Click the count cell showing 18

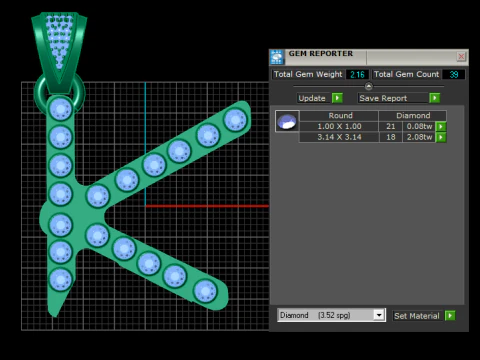[x=391, y=137]
